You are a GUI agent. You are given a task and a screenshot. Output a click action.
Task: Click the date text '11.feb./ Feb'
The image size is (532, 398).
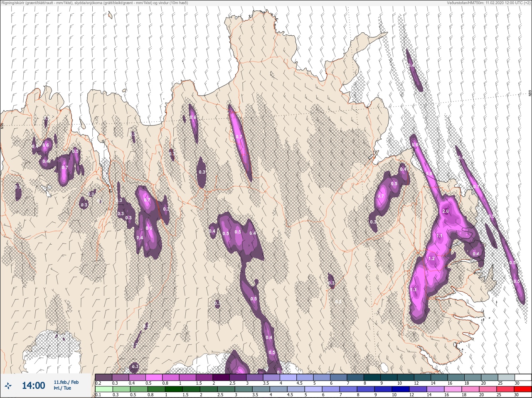pyautogui.click(x=66, y=382)
